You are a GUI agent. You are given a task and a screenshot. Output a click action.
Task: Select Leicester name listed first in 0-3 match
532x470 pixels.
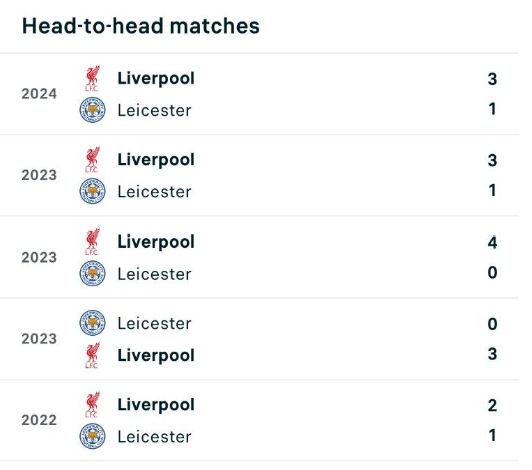[154, 323]
